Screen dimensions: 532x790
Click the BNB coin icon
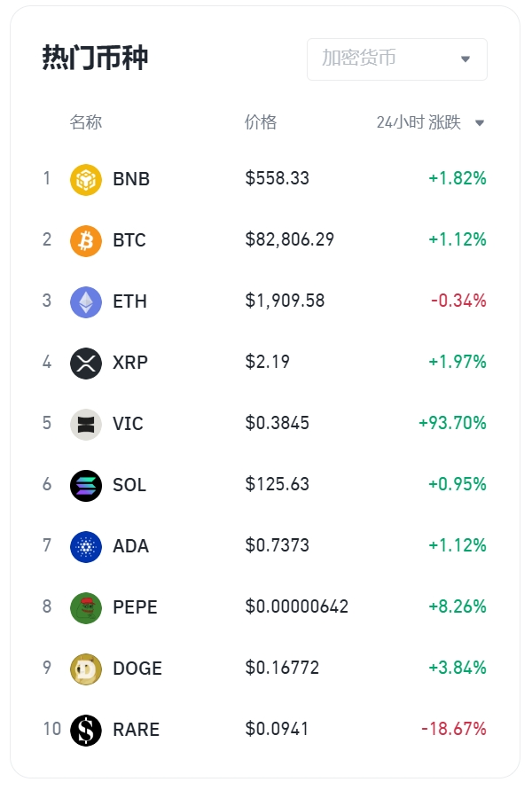coord(86,179)
